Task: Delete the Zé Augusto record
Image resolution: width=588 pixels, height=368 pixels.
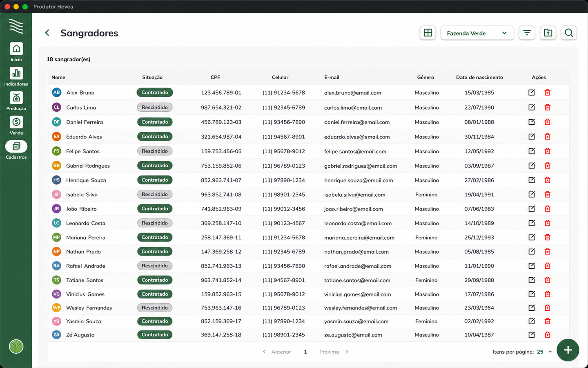Action: (x=548, y=334)
